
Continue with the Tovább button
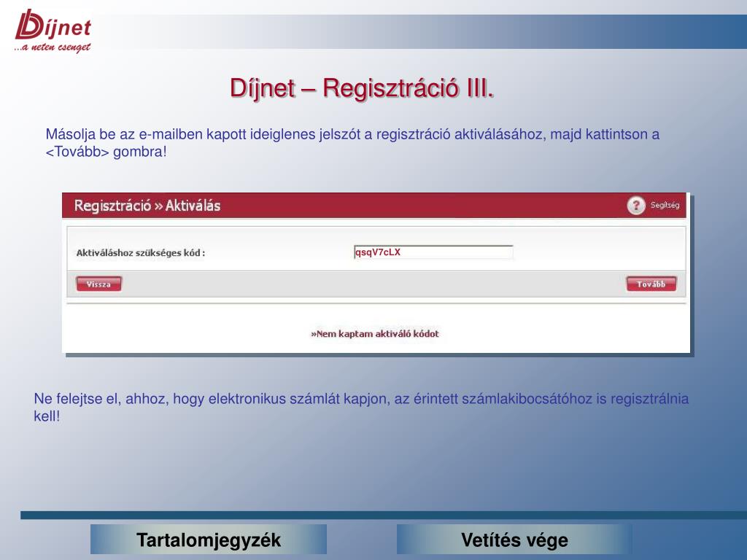pyautogui.click(x=651, y=284)
